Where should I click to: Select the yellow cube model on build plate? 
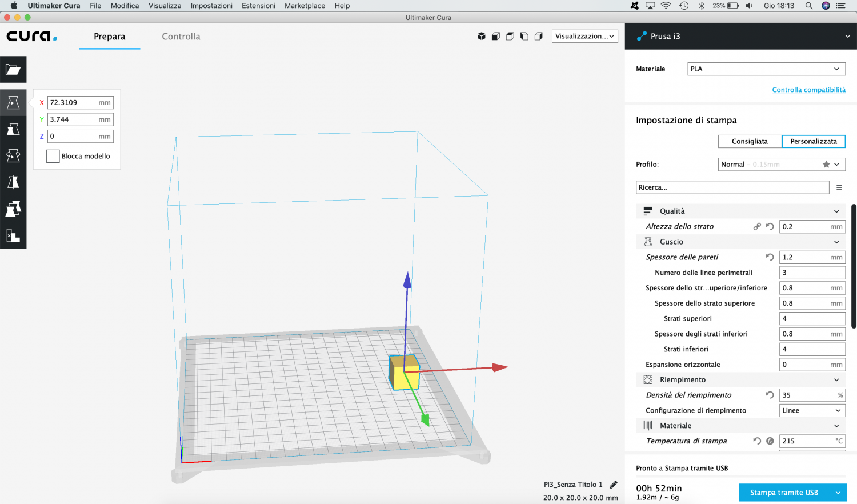405,373
